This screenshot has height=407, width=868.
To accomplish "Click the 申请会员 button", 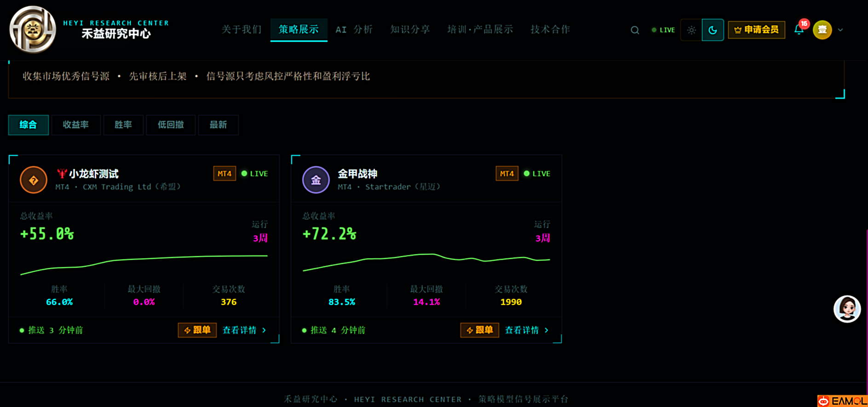I will (x=756, y=30).
